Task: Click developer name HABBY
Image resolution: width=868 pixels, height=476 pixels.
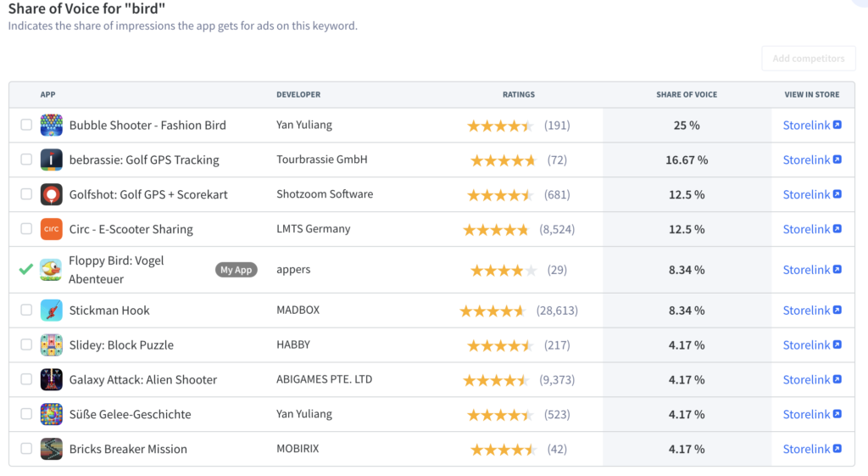Action: point(293,344)
